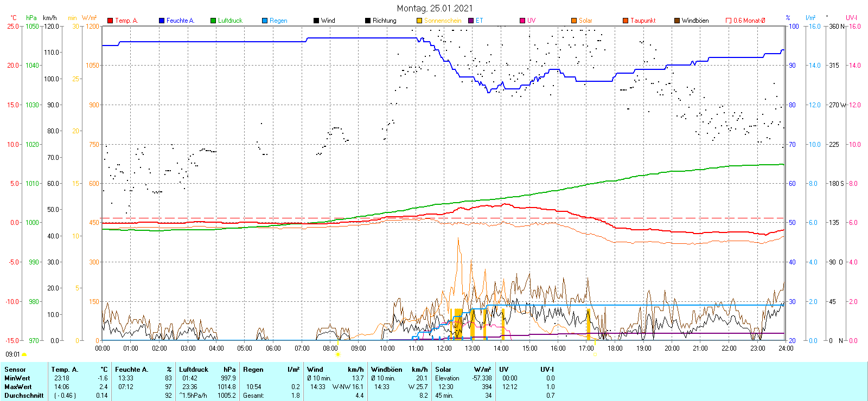868x401 pixels.
Task: Click the black Wind legend swatch
Action: click(316, 21)
